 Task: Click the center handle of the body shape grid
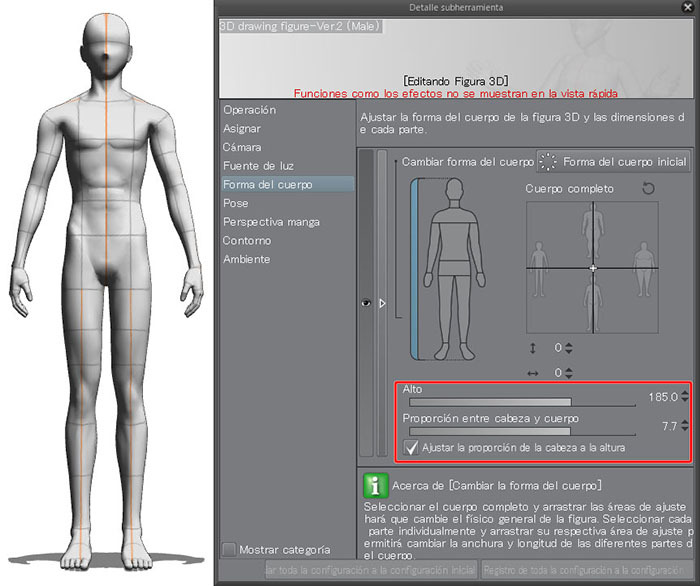593,268
